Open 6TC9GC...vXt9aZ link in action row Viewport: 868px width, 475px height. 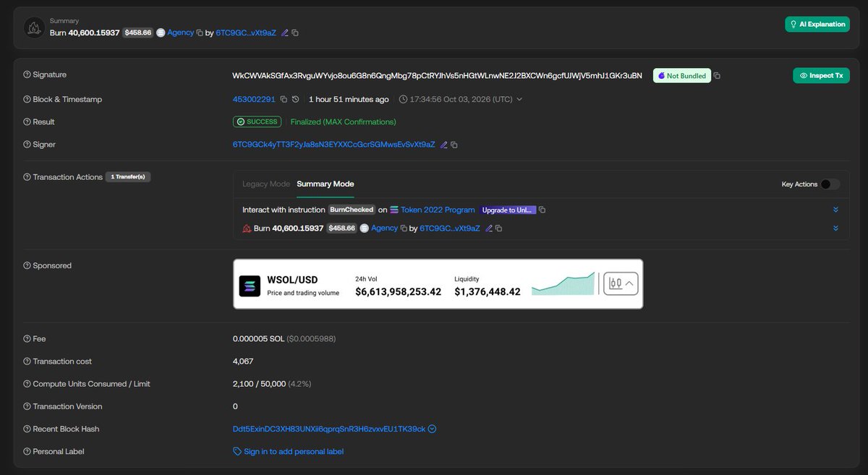point(449,228)
